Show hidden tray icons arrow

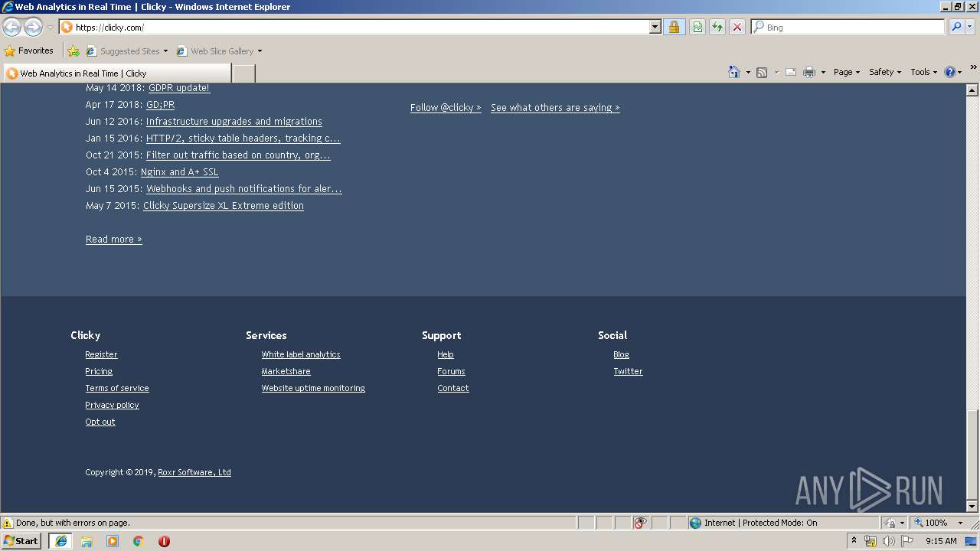coord(854,541)
